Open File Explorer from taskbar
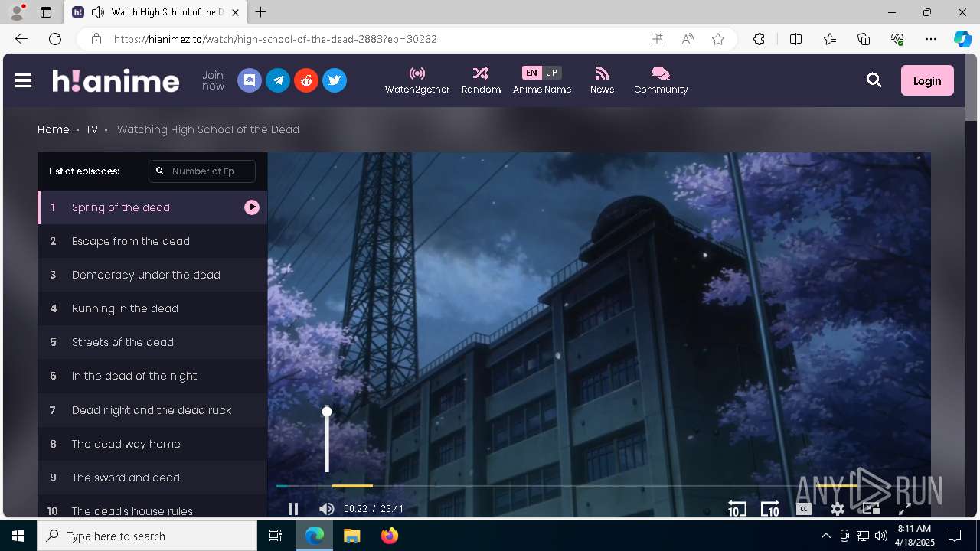This screenshot has width=980, height=551. point(351,536)
